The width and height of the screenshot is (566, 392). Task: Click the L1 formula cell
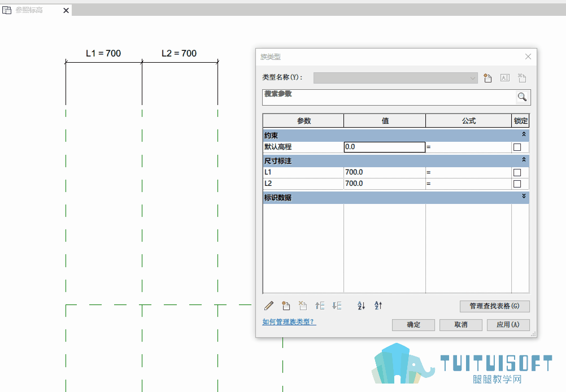[x=468, y=172]
